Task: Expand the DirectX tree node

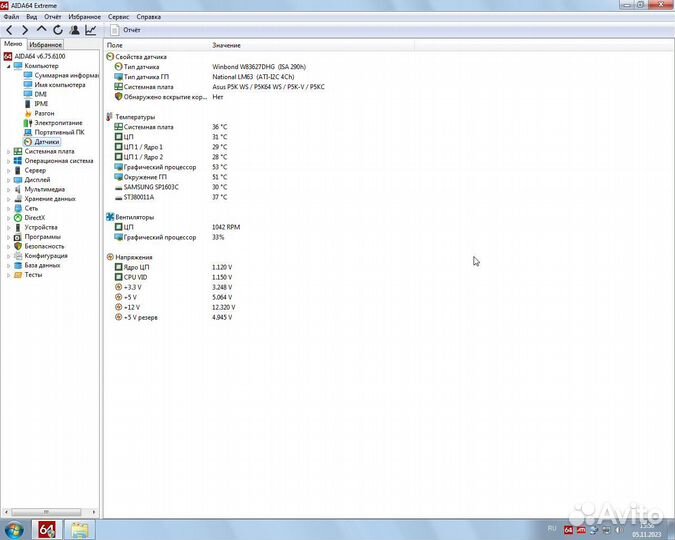Action: (x=8, y=218)
